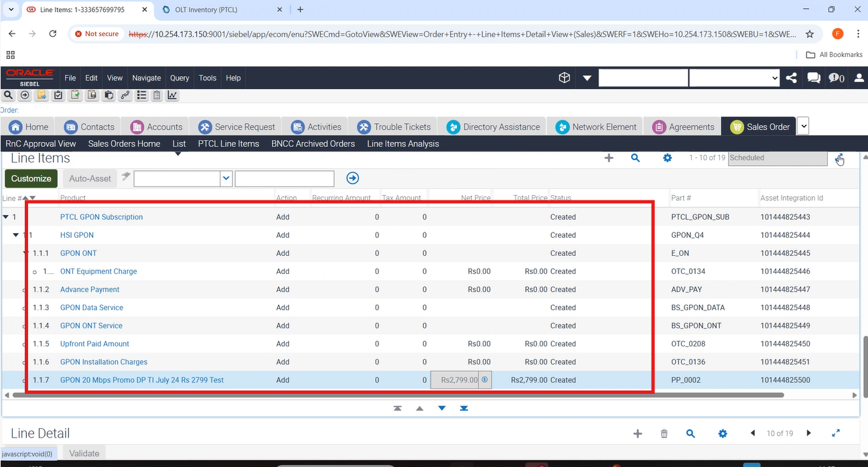Image resolution: width=868 pixels, height=467 pixels.
Task: Open the chat bubbles icon in header
Action: (814, 78)
